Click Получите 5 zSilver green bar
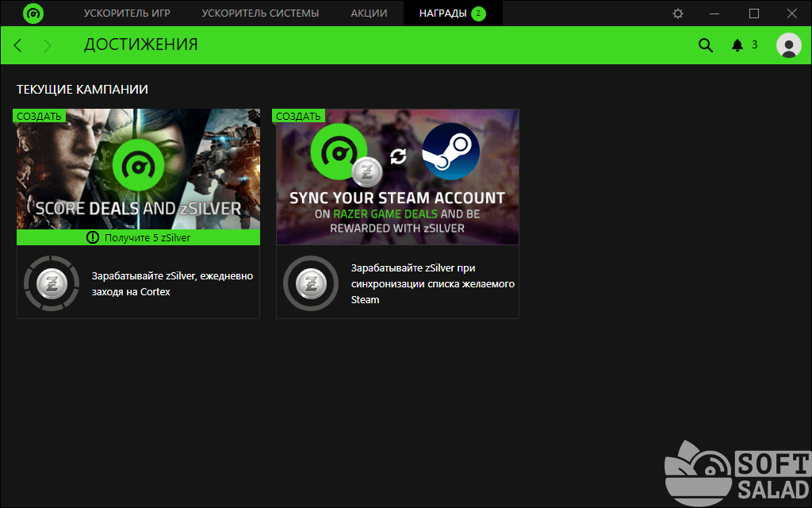This screenshot has height=508, width=812. click(138, 237)
